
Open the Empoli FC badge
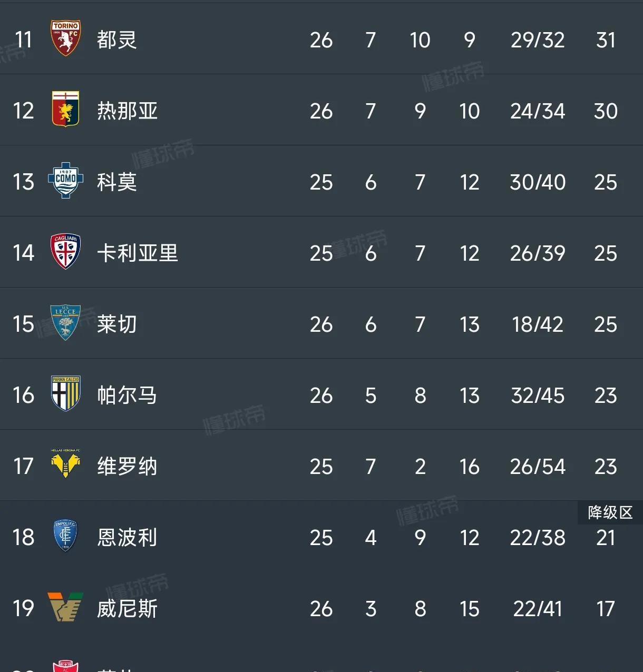(65, 537)
